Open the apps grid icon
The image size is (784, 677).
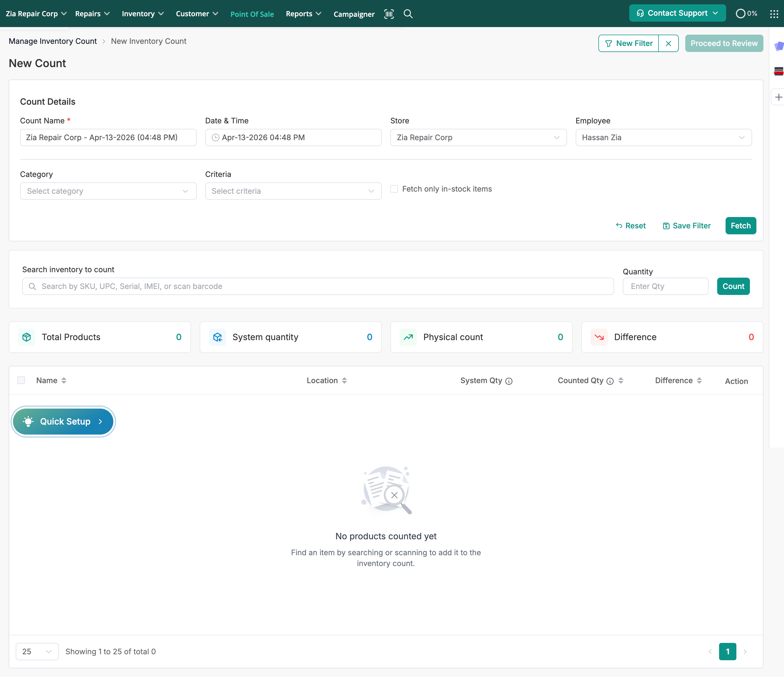click(774, 14)
